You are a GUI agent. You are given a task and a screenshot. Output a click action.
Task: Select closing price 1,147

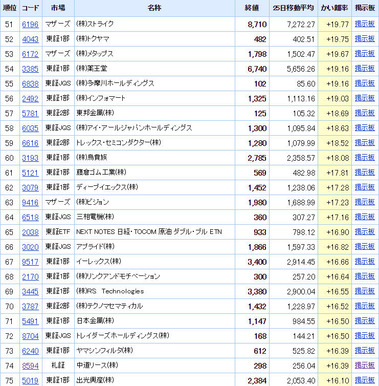click(257, 321)
